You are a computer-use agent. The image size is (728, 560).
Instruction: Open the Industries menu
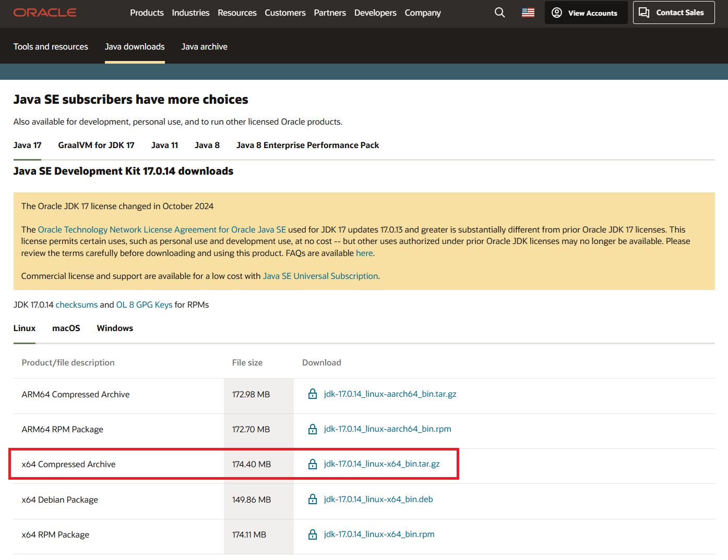tap(190, 13)
